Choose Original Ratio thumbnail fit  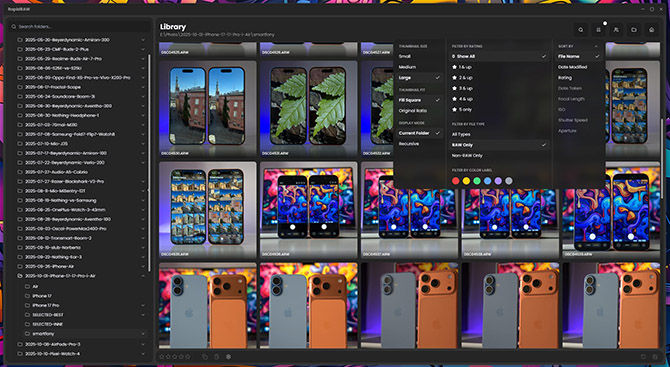[x=420, y=111]
